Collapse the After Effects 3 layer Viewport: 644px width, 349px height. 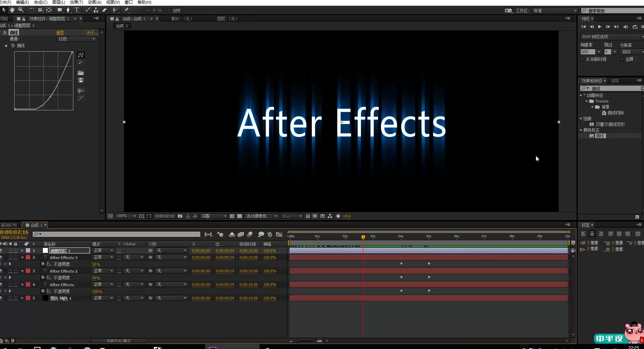22,257
